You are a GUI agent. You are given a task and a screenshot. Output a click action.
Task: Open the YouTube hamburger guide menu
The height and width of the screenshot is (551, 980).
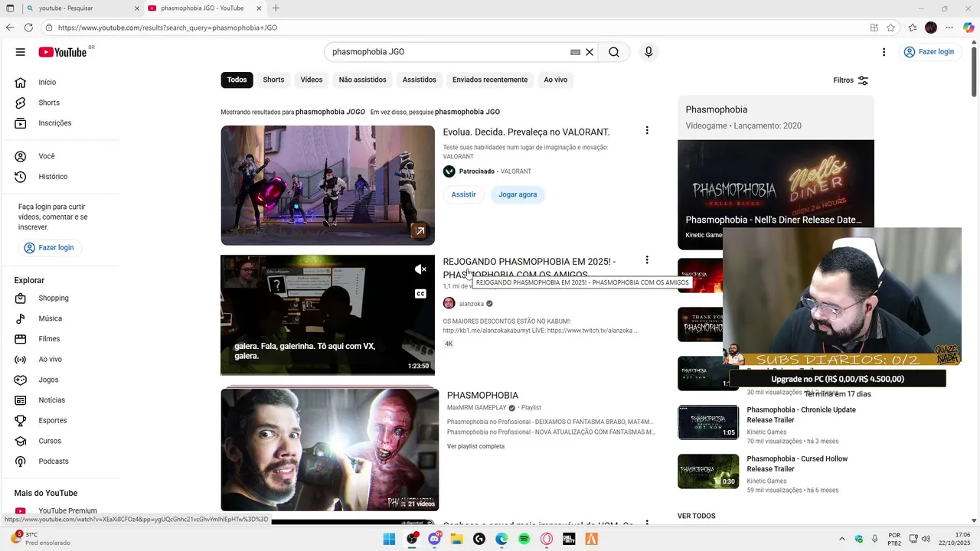coord(20,52)
